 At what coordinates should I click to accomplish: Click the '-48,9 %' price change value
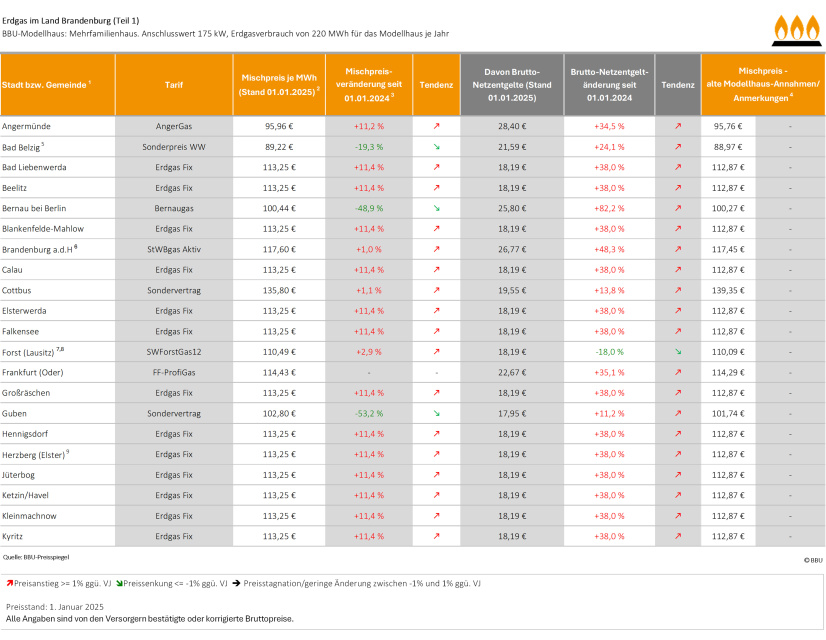tap(369, 208)
